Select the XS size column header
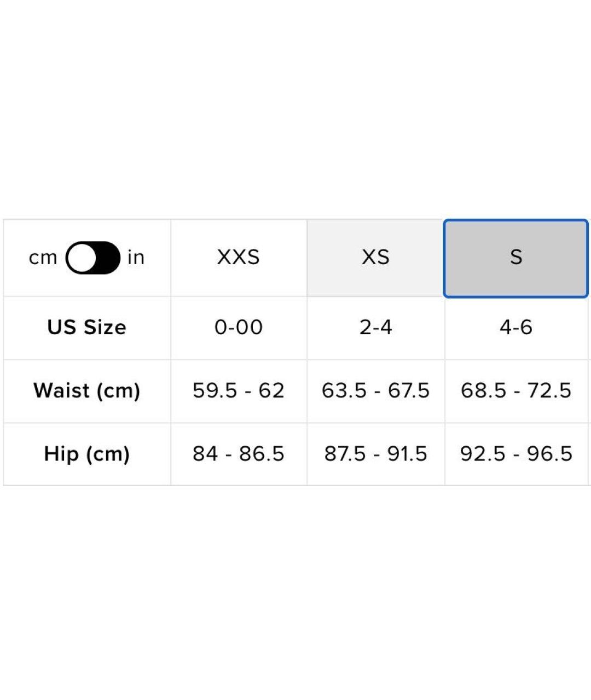Image resolution: width=591 pixels, height=700 pixels. (x=375, y=258)
